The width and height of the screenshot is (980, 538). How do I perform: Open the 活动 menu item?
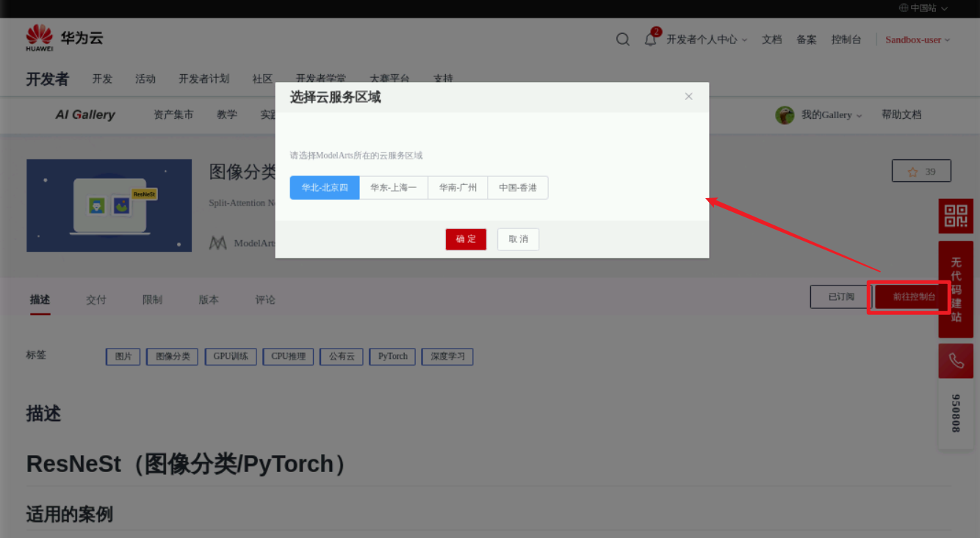145,79
